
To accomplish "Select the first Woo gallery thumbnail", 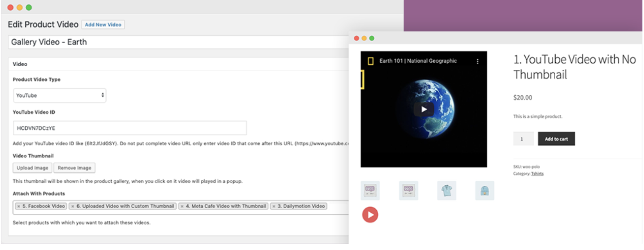I will pyautogui.click(x=370, y=191).
